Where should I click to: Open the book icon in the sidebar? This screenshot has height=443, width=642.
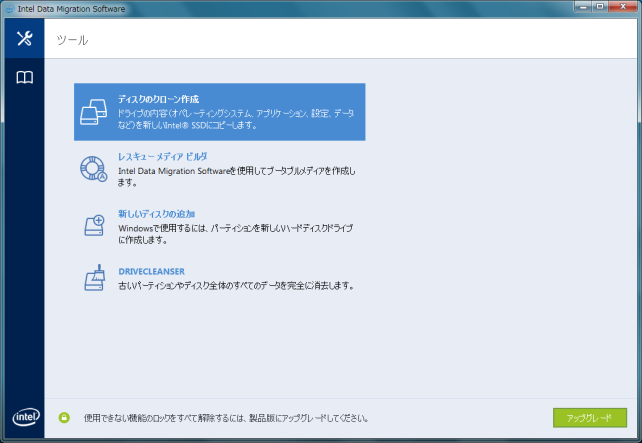pyautogui.click(x=25, y=77)
